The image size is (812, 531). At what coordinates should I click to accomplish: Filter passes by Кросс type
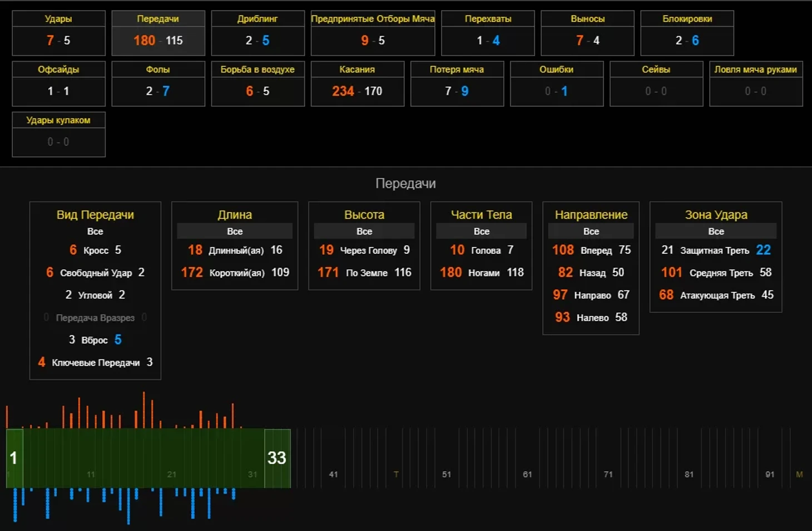coord(96,250)
